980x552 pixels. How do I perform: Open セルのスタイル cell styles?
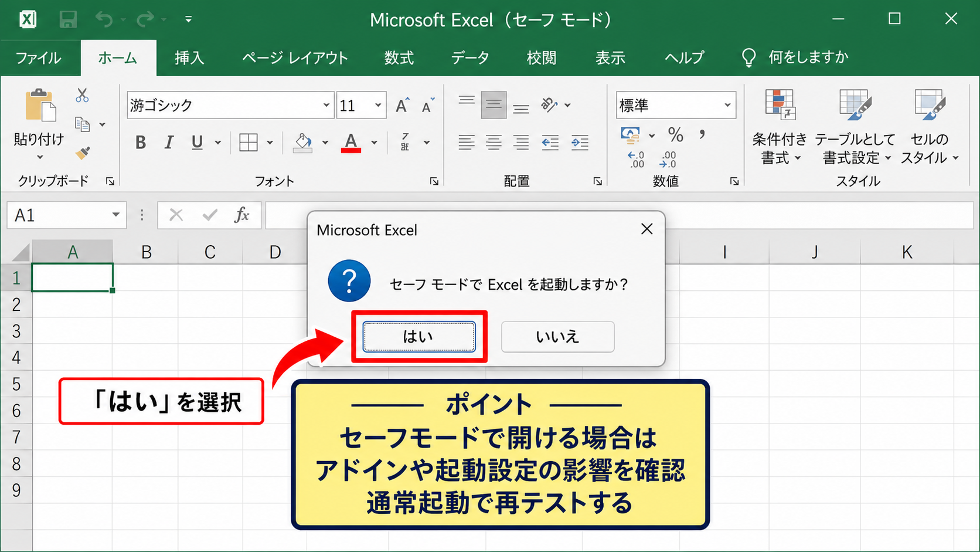coord(930,127)
